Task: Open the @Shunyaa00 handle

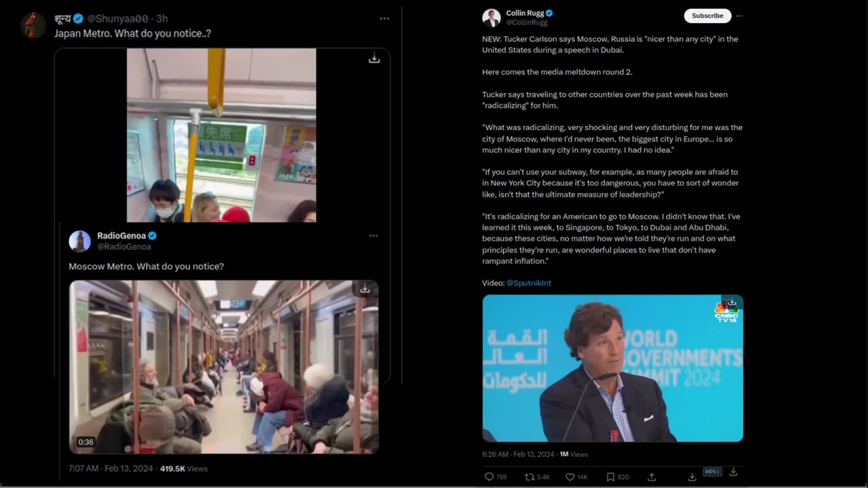Action: pos(117,19)
